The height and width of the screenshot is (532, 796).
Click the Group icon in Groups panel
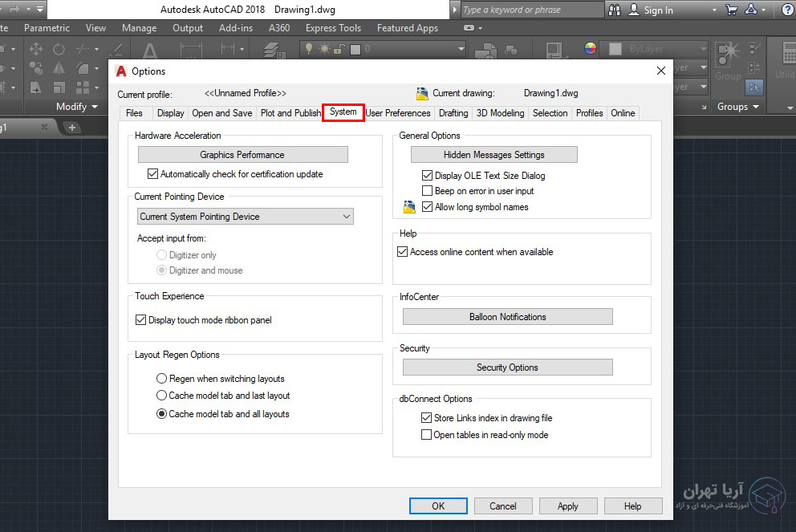pyautogui.click(x=728, y=56)
